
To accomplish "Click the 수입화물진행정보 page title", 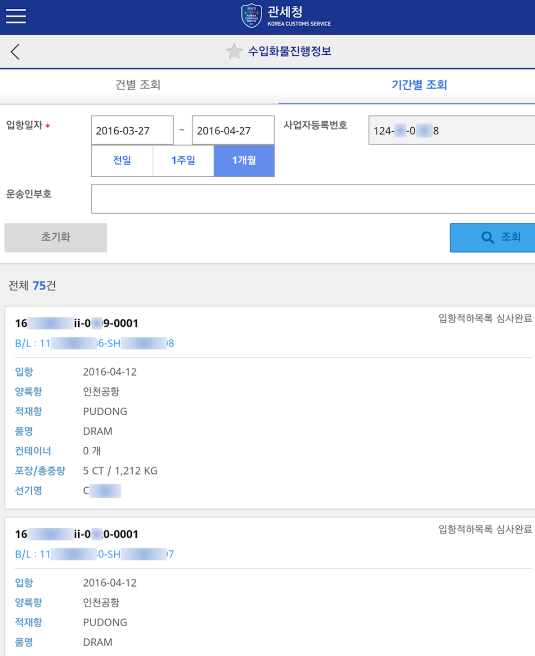I will point(289,51).
